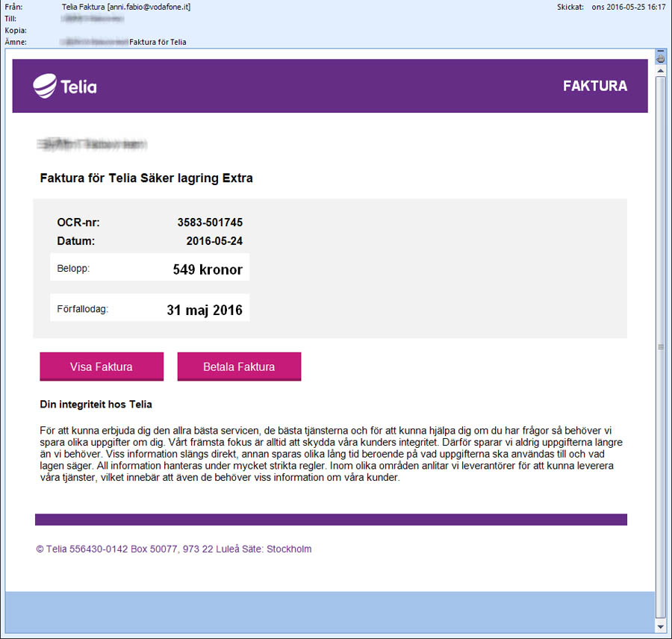The height and width of the screenshot is (639, 672).
Task: Click the vertical scrollbar thumb grip
Action: pyautogui.click(x=661, y=346)
